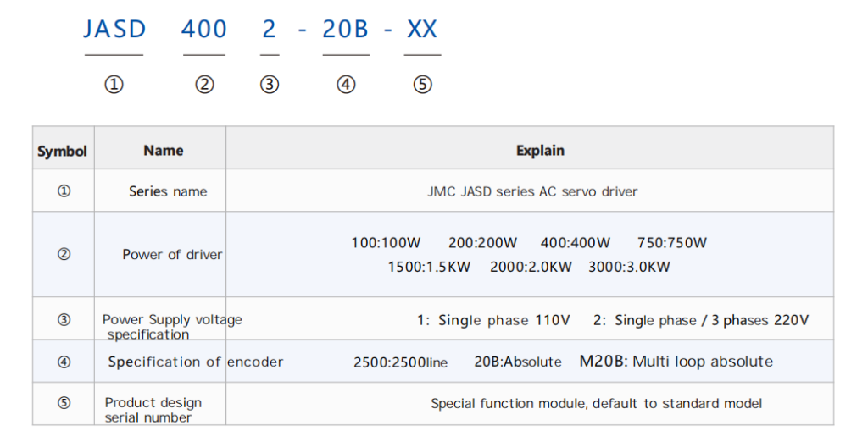Click circled number 1 beneath JASD
868x442 pixels.
[114, 85]
